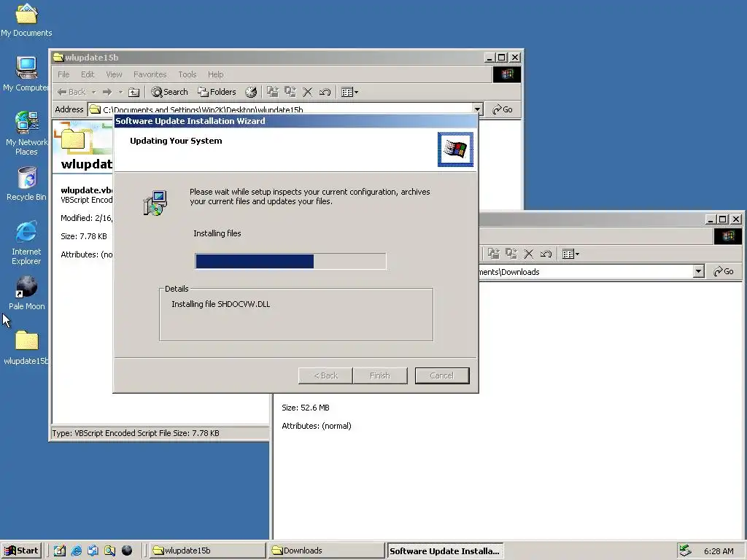Click 'Installing file SHDOCVW.DLL' details text
The width and height of the screenshot is (747, 560).
pyautogui.click(x=220, y=304)
